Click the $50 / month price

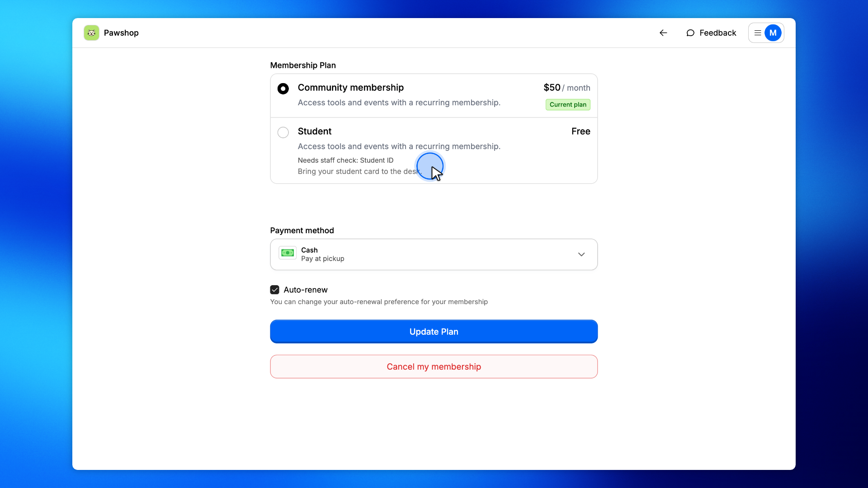pos(567,88)
